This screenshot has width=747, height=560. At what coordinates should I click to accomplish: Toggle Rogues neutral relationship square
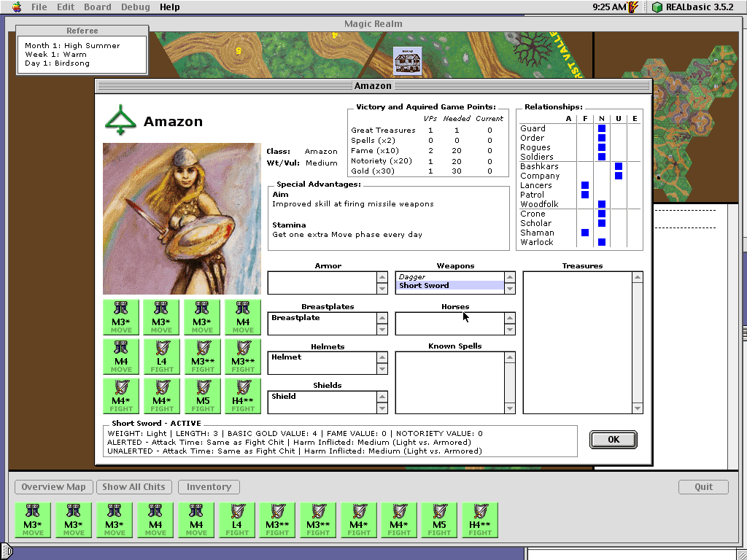pyautogui.click(x=602, y=147)
